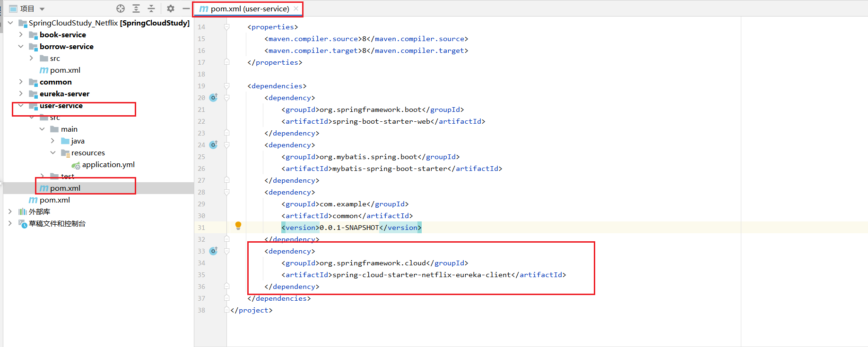The height and width of the screenshot is (347, 868).
Task: Fold the dependencies block at line 19
Action: (227, 86)
